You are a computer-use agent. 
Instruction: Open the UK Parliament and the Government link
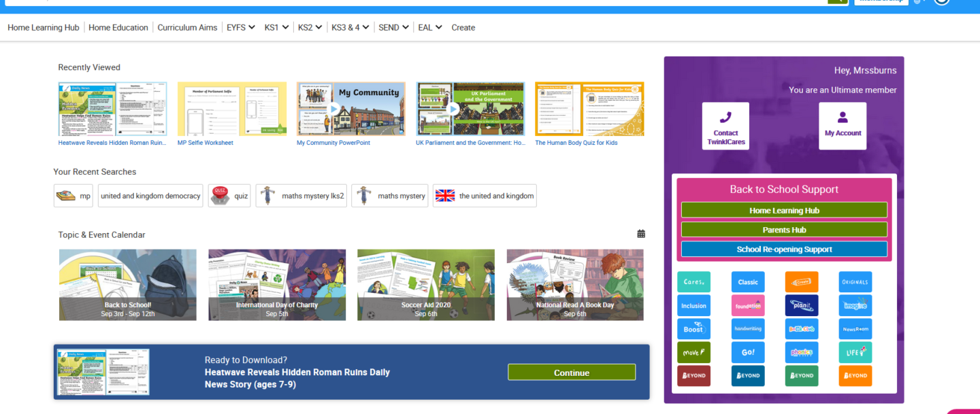click(471, 143)
